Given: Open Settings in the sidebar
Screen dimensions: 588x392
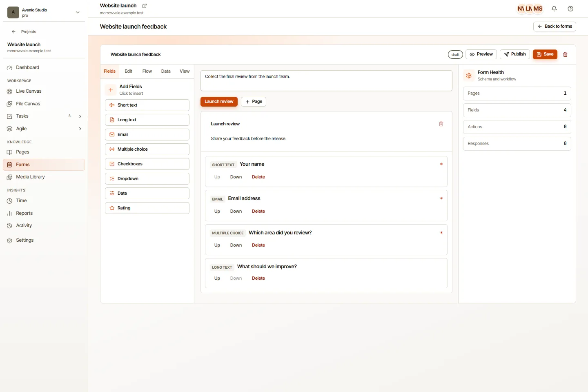Looking at the screenshot, I should click(x=44, y=240).
